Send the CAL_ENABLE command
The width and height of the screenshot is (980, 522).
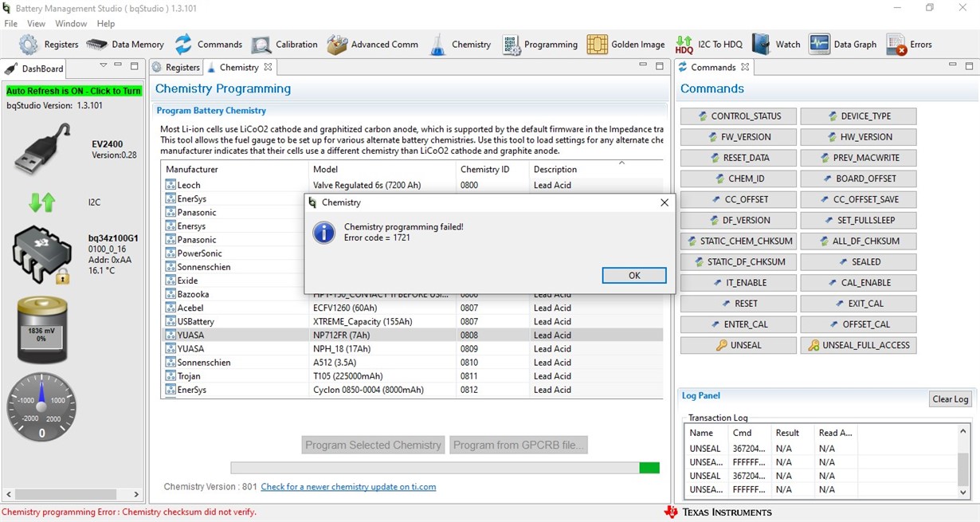coord(858,283)
